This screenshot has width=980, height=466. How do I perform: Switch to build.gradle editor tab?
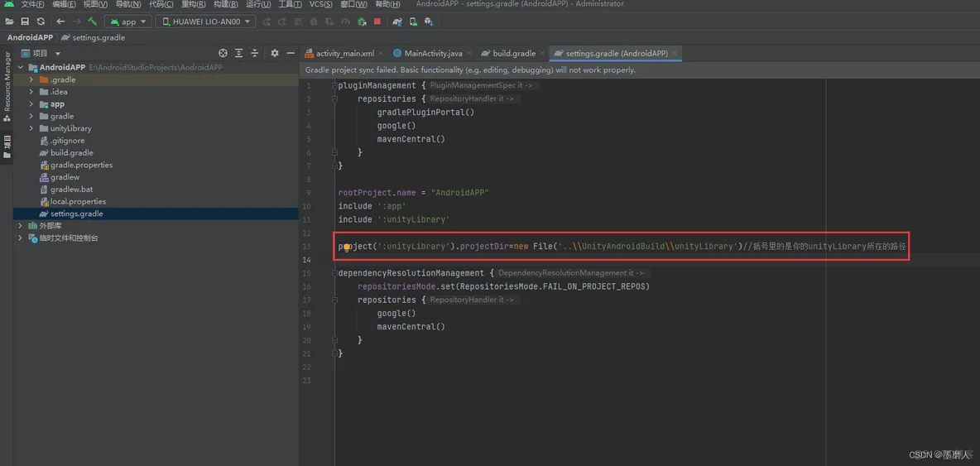[x=513, y=53]
